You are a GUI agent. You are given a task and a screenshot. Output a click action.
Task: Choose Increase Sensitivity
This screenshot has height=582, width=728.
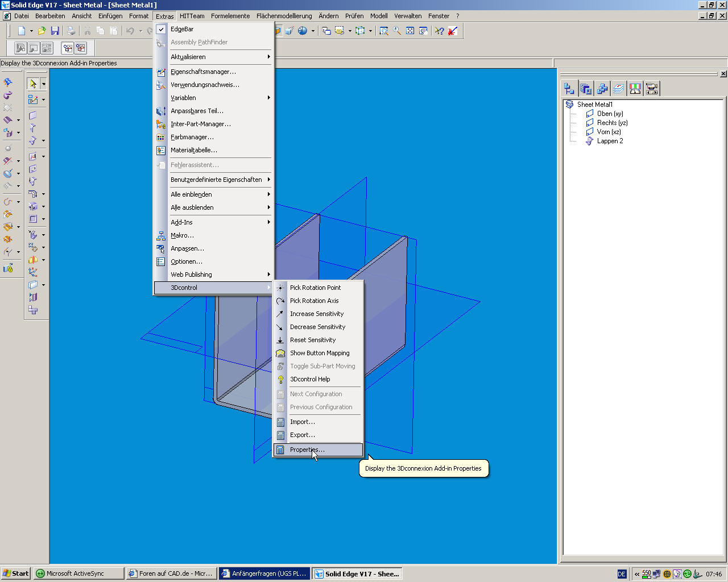[x=318, y=314]
